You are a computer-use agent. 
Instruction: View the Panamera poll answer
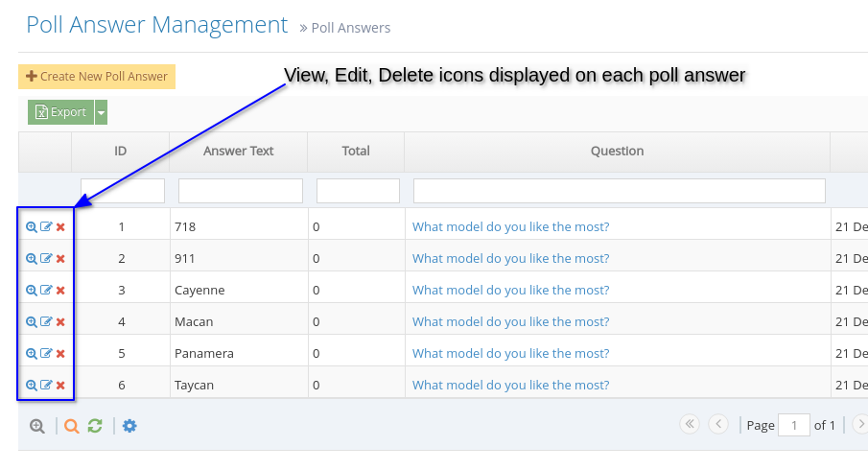click(32, 353)
